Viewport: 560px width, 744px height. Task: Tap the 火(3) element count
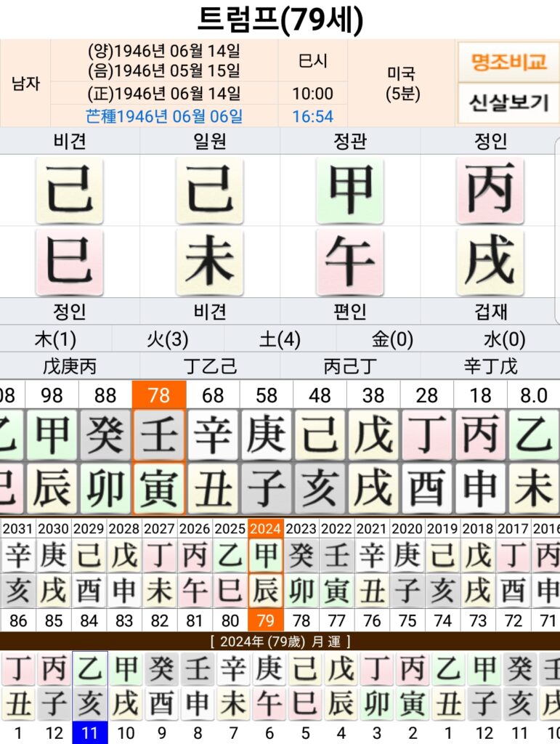tap(167, 339)
